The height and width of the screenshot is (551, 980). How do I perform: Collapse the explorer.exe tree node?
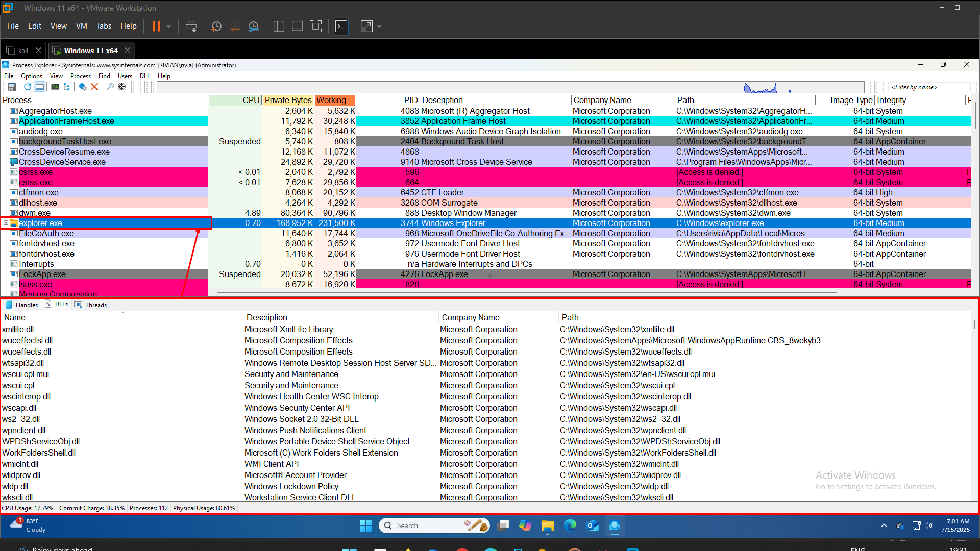point(6,223)
